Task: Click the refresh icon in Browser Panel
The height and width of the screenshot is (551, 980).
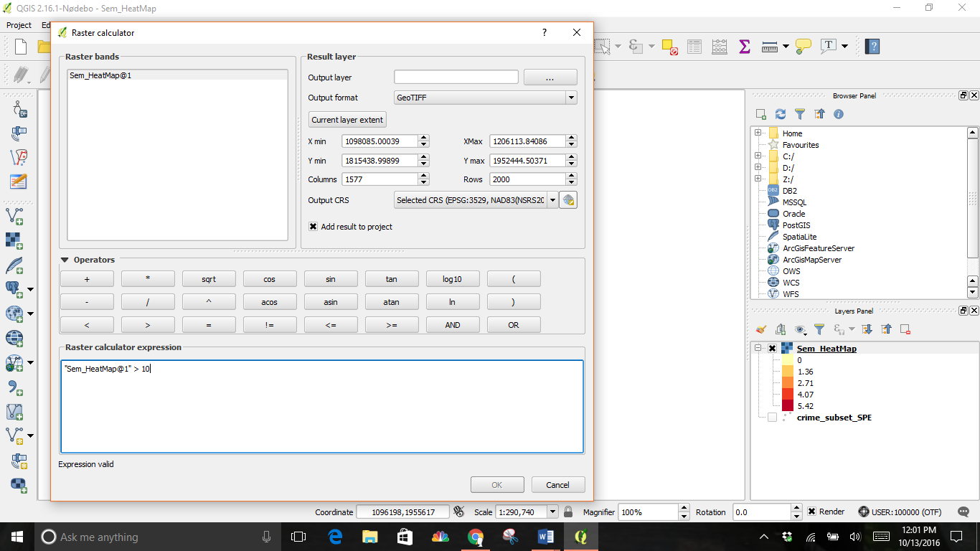Action: tap(781, 114)
